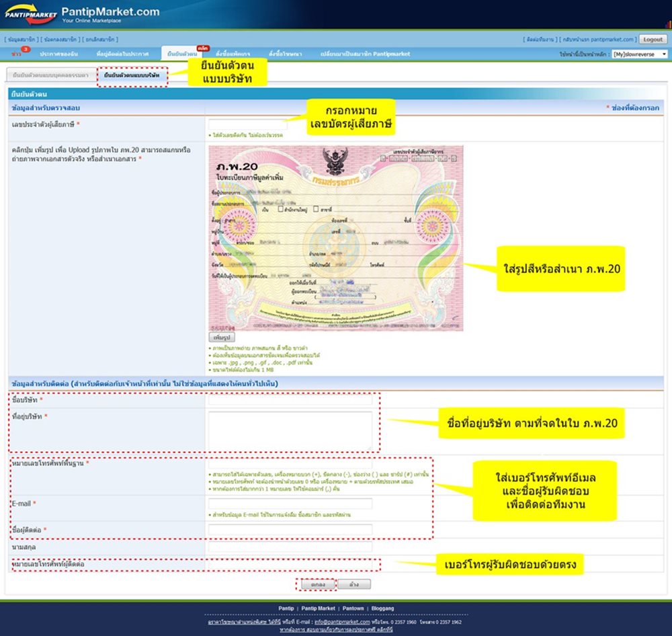Click the ข้อมูลสมาชิก link
The width and height of the screenshot is (672, 636).
click(x=20, y=40)
